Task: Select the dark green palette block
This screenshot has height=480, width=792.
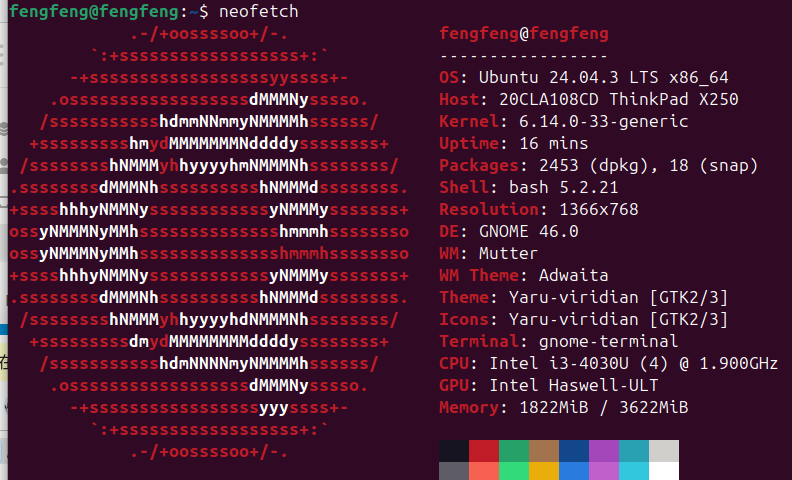Action: point(514,451)
